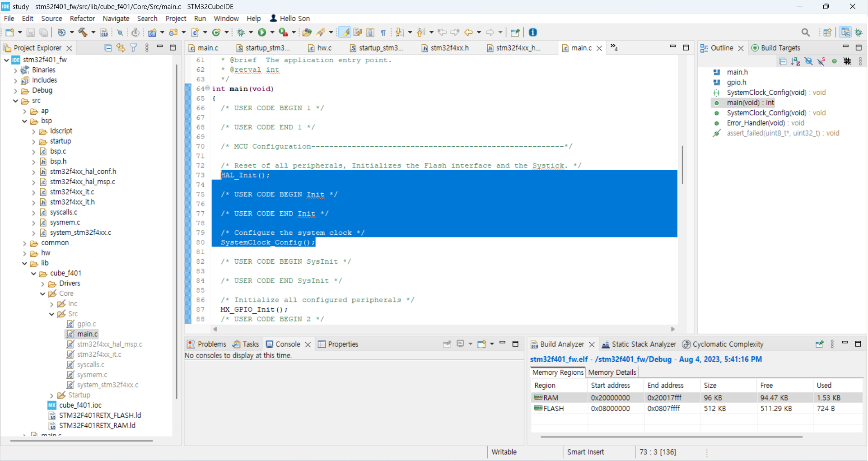Click the Toggle Mark Occurrences highlighter icon
Viewport: 868px width, 461px height.
pyautogui.click(x=345, y=33)
